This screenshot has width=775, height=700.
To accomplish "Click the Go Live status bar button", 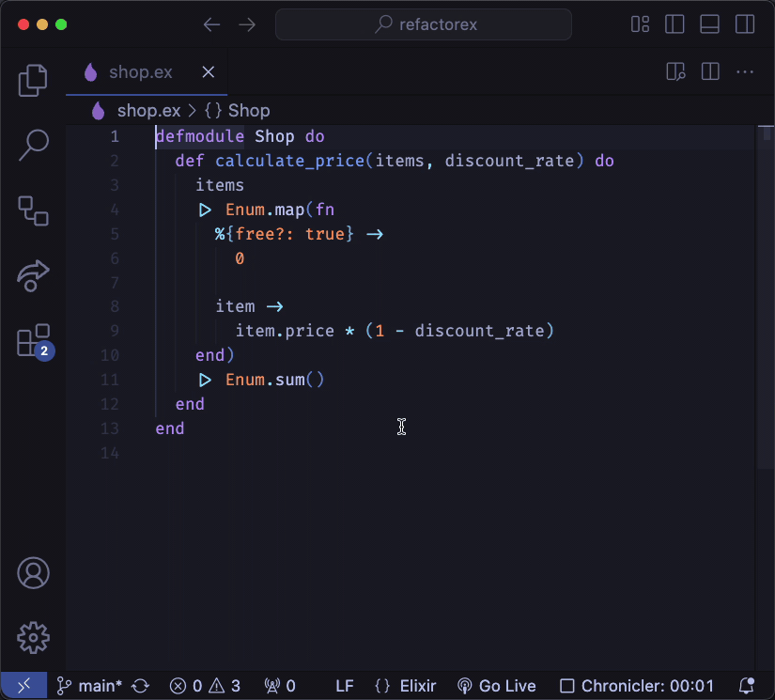I will click(x=496, y=686).
